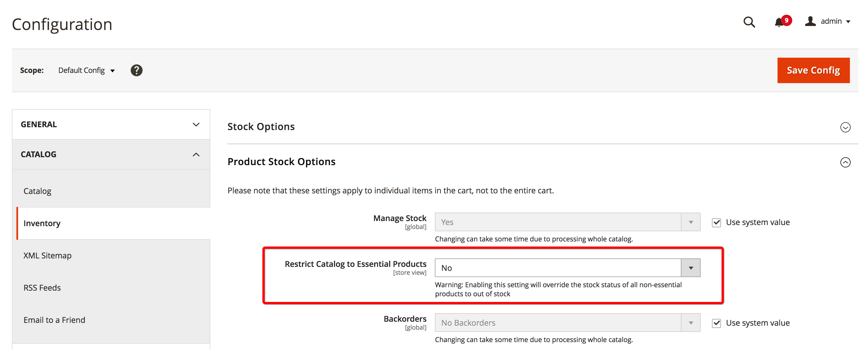Collapse the CATALOG configuration section

(111, 155)
